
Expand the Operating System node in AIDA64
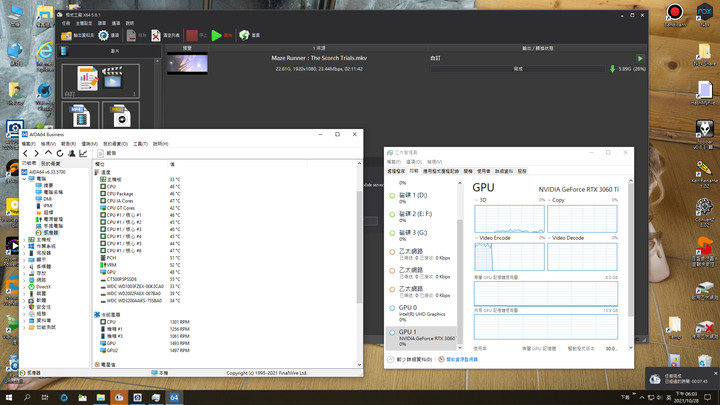[x=25, y=247]
